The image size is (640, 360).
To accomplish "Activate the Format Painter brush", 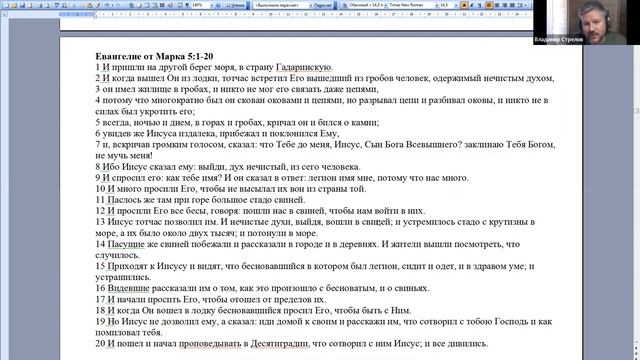I will coord(98,5).
